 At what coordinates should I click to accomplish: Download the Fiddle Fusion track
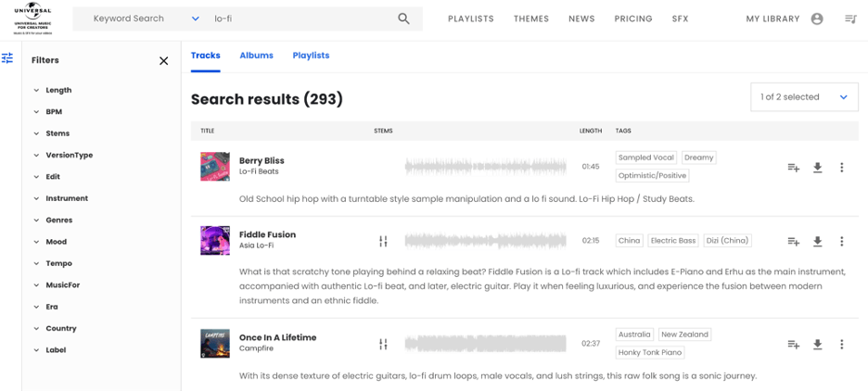[x=818, y=241]
